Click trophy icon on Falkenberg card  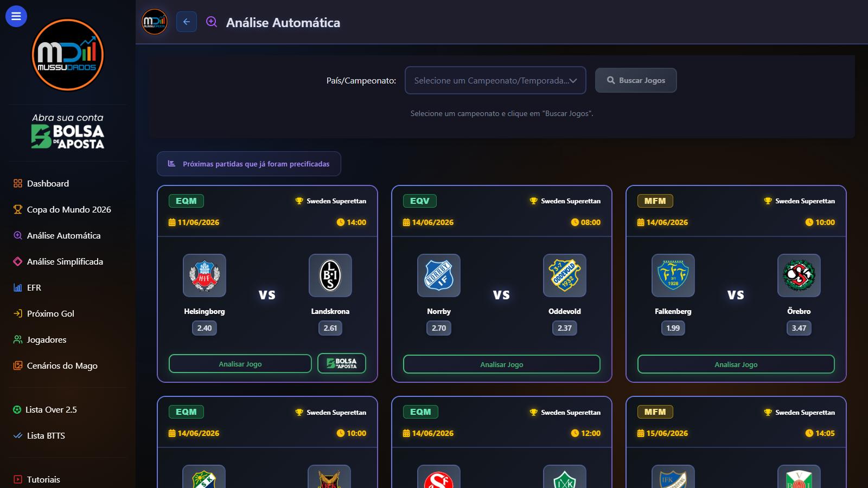768,201
